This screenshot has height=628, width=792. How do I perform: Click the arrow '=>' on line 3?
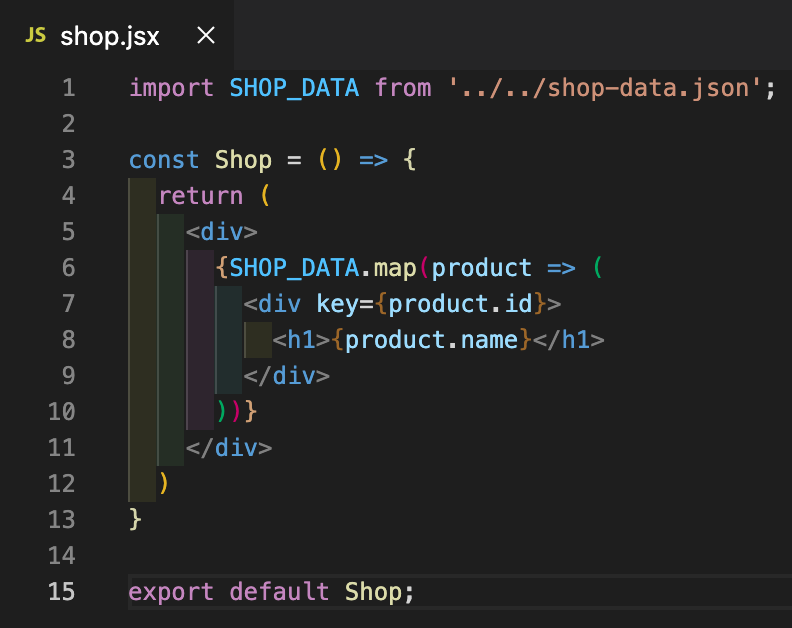374,161
